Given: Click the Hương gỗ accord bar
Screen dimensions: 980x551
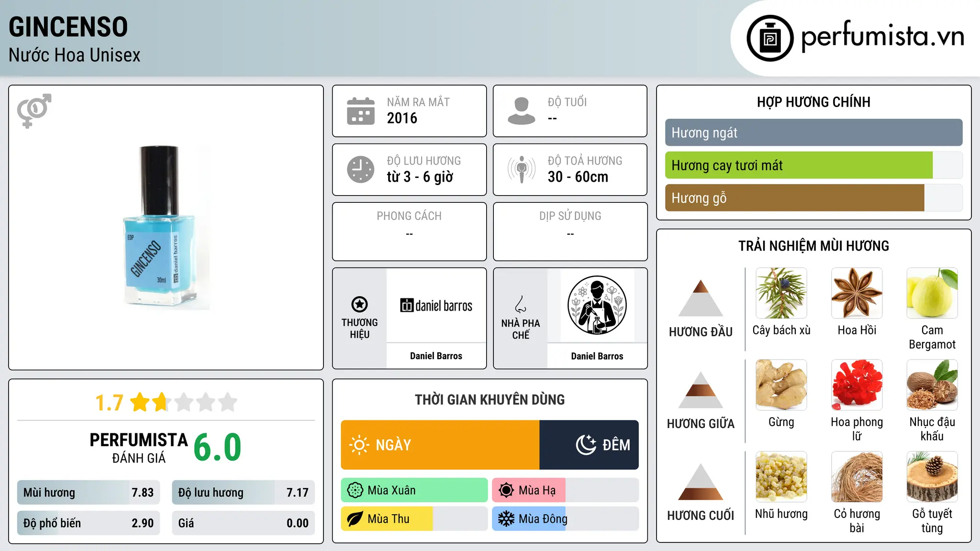Looking at the screenshot, I should pyautogui.click(x=814, y=198).
